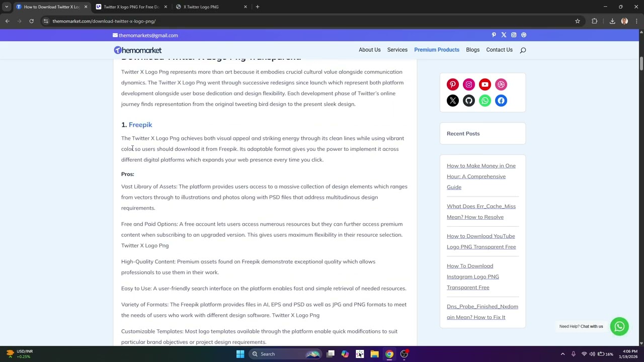Click the Pinterest icon in the top header bar
The height and width of the screenshot is (362, 644).
pyautogui.click(x=494, y=35)
